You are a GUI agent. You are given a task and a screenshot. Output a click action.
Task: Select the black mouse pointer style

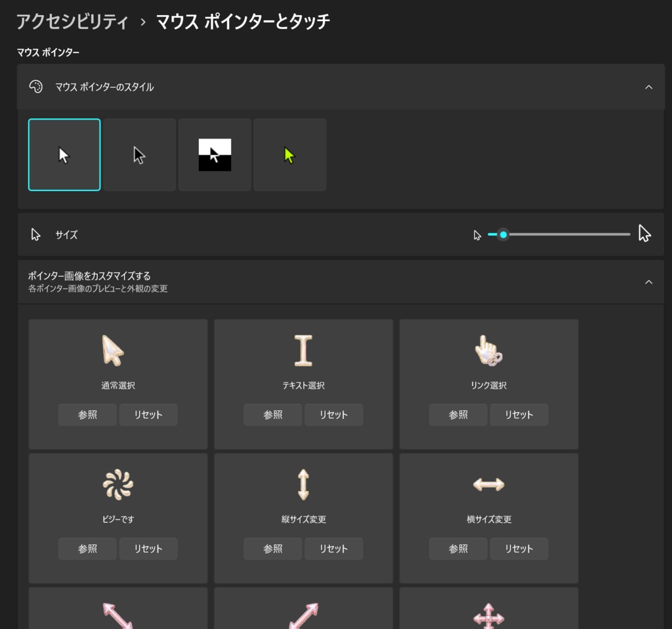[x=140, y=155]
